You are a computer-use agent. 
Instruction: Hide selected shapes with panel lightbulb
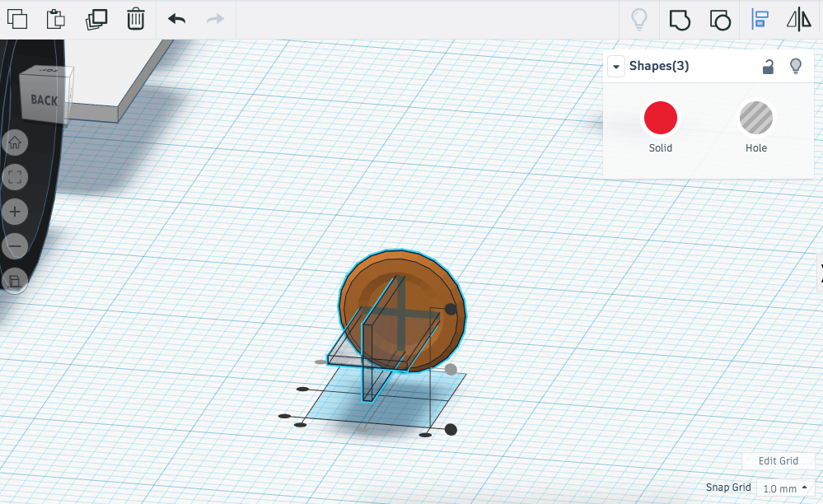click(x=796, y=67)
